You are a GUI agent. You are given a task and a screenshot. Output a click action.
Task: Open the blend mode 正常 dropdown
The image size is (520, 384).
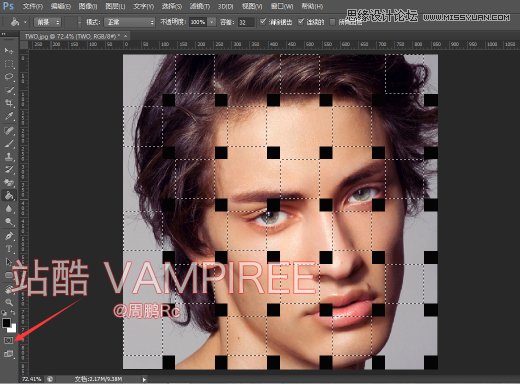click(130, 22)
